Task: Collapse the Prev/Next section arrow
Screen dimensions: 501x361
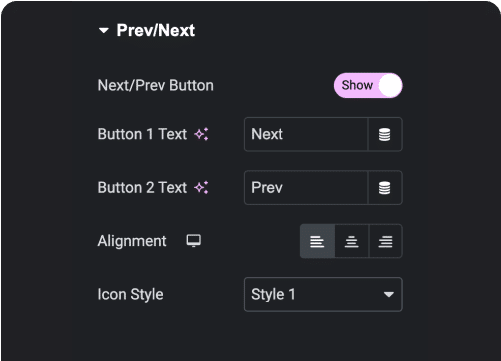Action: (104, 31)
